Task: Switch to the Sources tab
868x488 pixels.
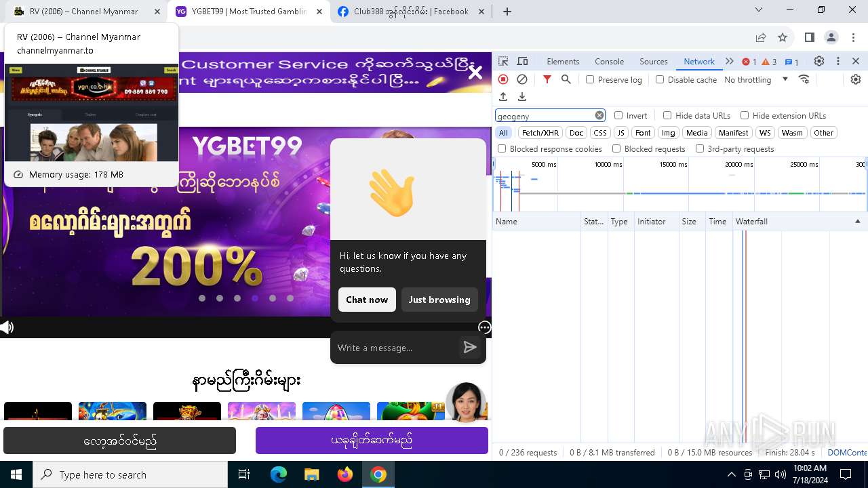Action: coord(654,61)
